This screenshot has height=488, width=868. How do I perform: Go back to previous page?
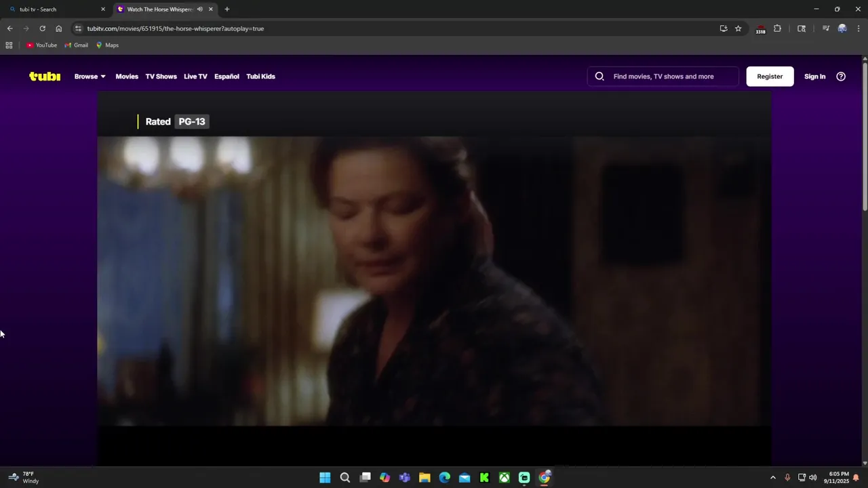(x=9, y=28)
